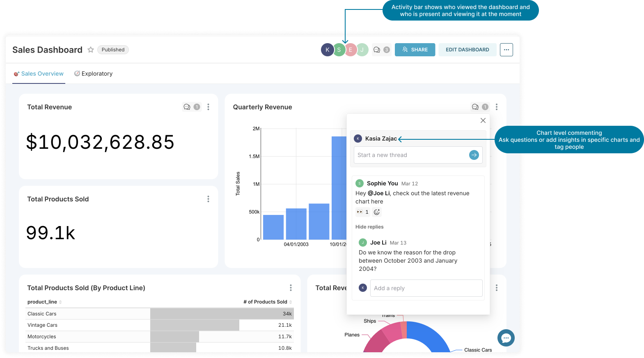Toggle the eyes emoji reaction
This screenshot has width=644, height=358.
362,212
